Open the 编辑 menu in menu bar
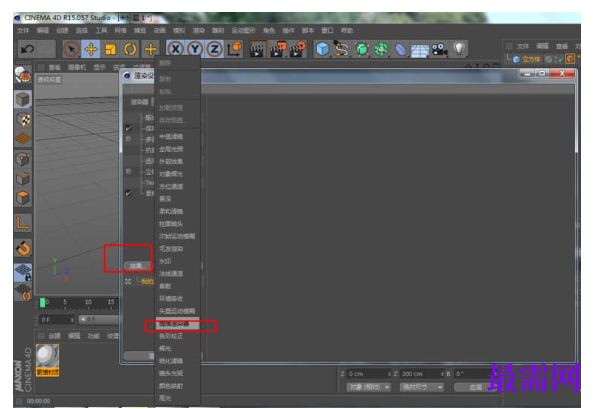Image resolution: width=599 pixels, height=409 pixels. tap(43, 31)
